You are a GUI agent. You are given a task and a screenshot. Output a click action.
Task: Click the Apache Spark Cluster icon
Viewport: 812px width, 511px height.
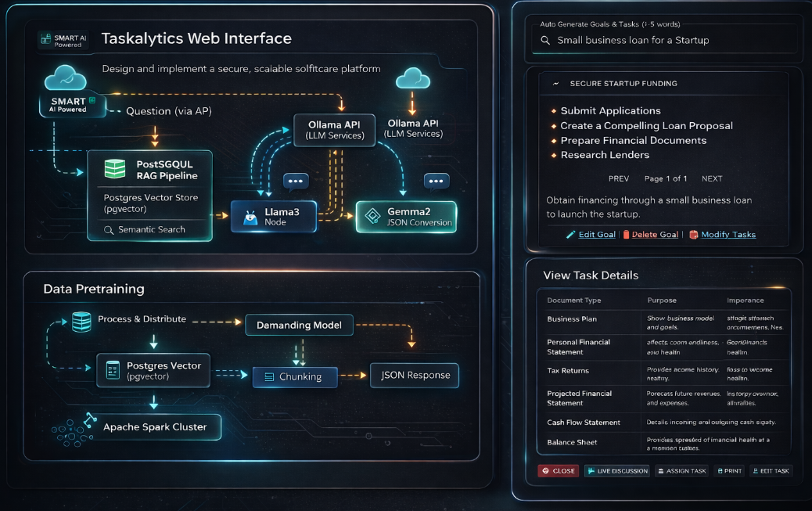pos(74,430)
